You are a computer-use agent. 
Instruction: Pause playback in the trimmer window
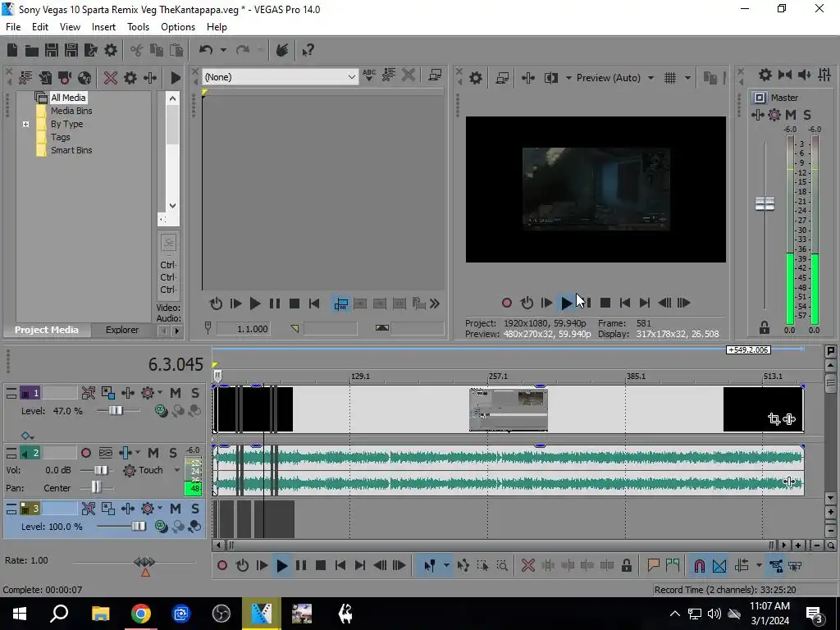tap(274, 304)
